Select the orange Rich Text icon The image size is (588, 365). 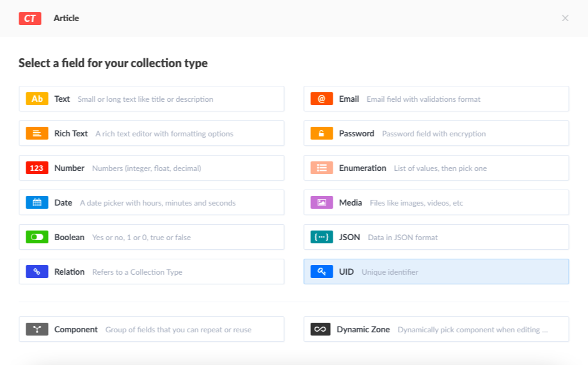pyautogui.click(x=37, y=133)
